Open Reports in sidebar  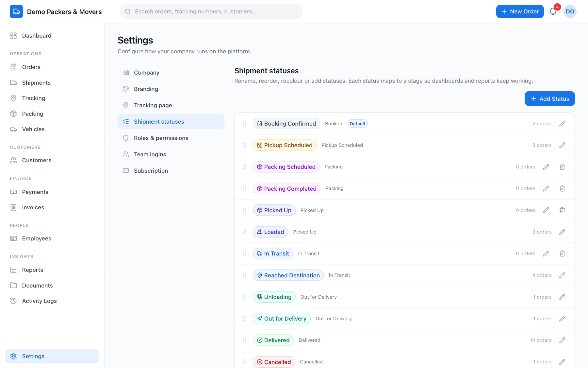[52, 270]
